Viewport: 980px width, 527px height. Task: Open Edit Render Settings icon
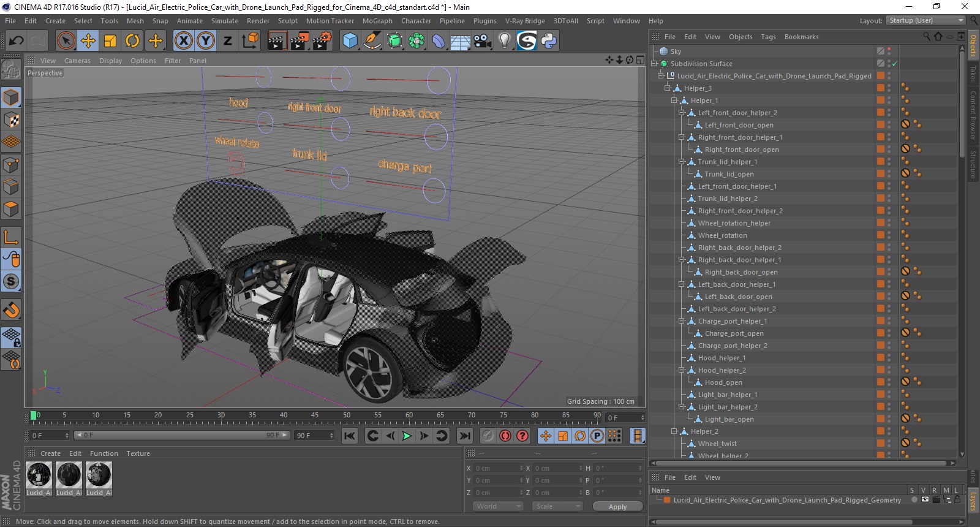(x=322, y=41)
